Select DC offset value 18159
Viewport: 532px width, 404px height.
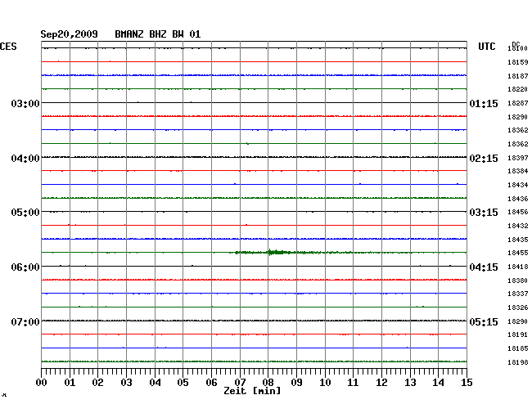pyautogui.click(x=518, y=62)
